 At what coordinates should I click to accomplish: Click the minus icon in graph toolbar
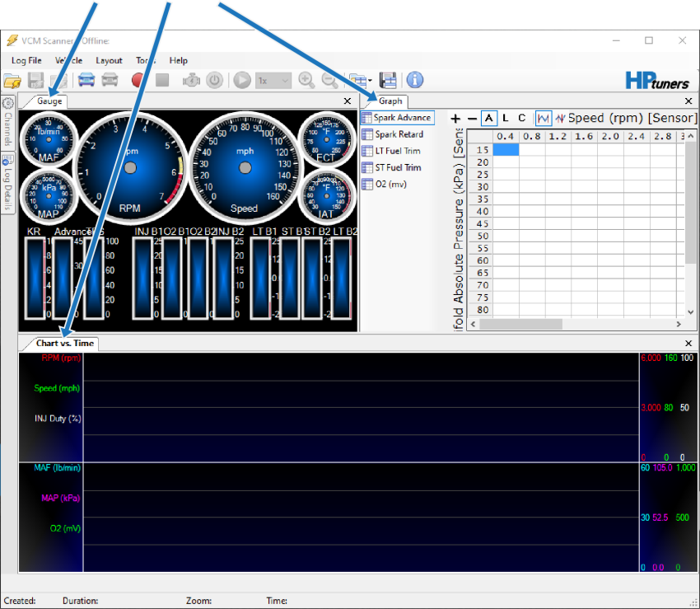(x=472, y=119)
